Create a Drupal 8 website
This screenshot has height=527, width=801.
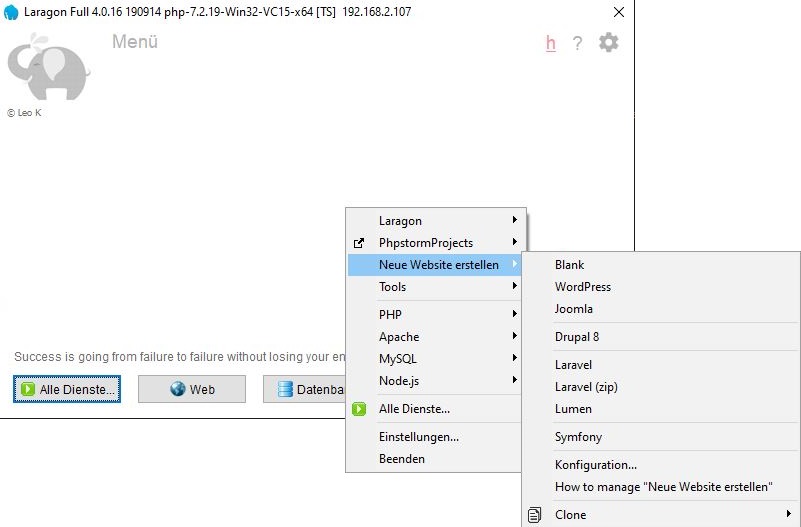point(661,337)
